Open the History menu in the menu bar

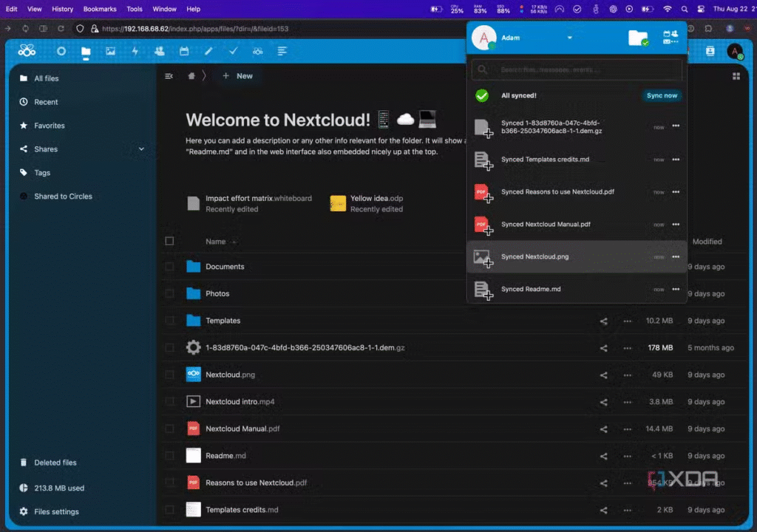(x=63, y=9)
